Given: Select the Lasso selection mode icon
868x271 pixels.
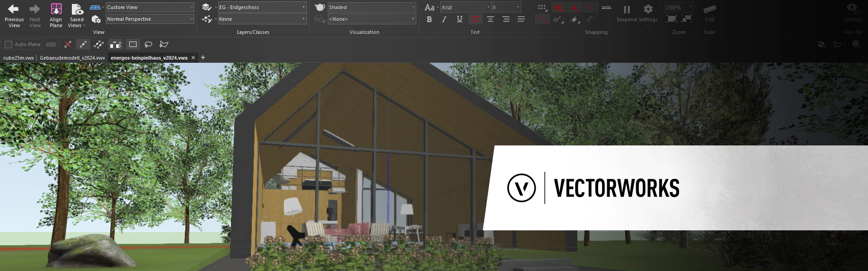Looking at the screenshot, I should [x=148, y=44].
